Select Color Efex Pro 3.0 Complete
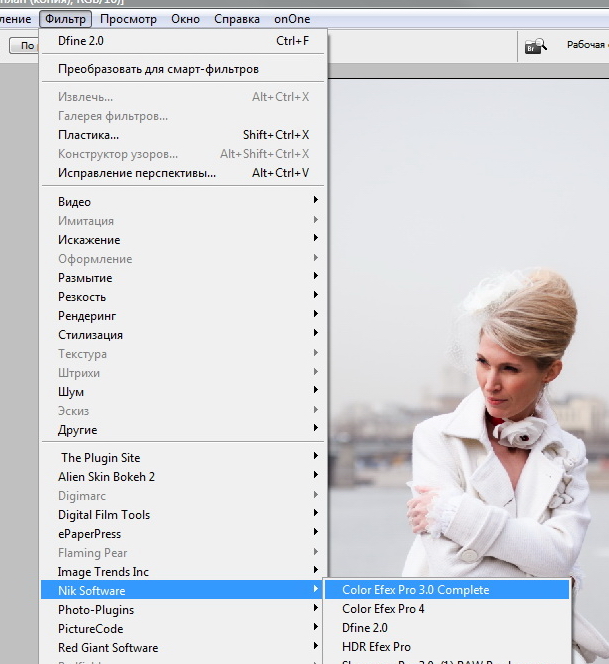The width and height of the screenshot is (609, 664). (x=415, y=590)
